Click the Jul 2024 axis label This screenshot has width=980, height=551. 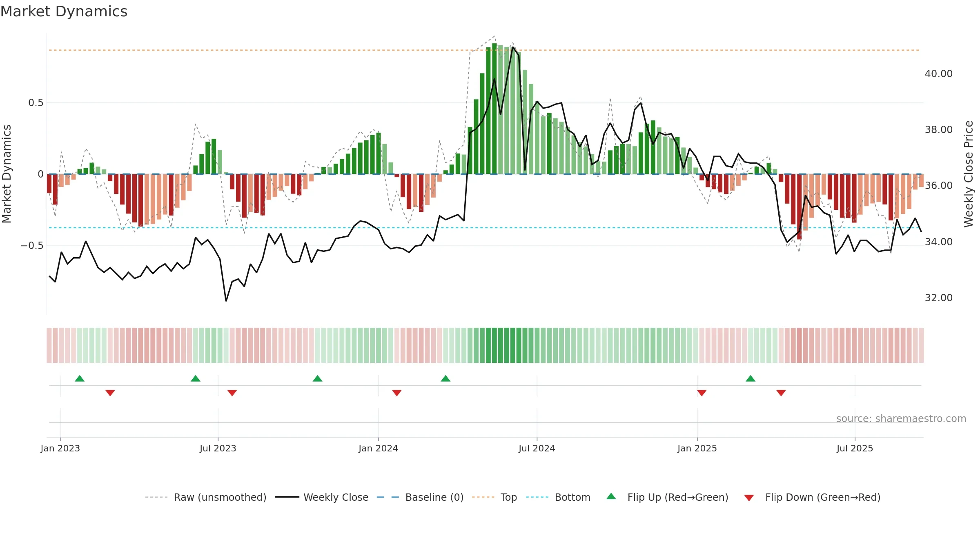click(x=537, y=449)
